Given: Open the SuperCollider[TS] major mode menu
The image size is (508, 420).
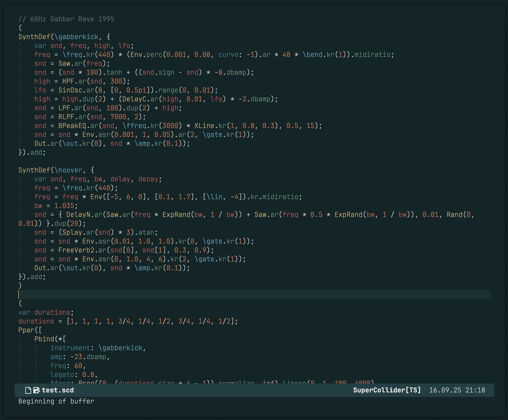Looking at the screenshot, I should 387,390.
